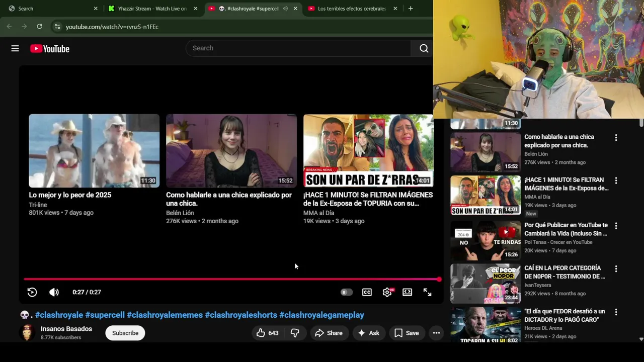The height and width of the screenshot is (362, 644).
Task: Switch to theater mode icon
Action: 407,292
